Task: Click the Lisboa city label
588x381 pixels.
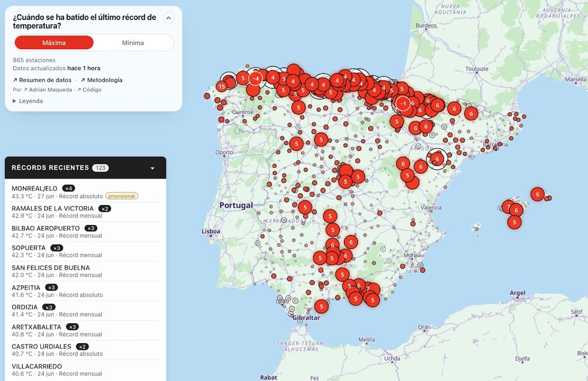Action: coord(211,231)
